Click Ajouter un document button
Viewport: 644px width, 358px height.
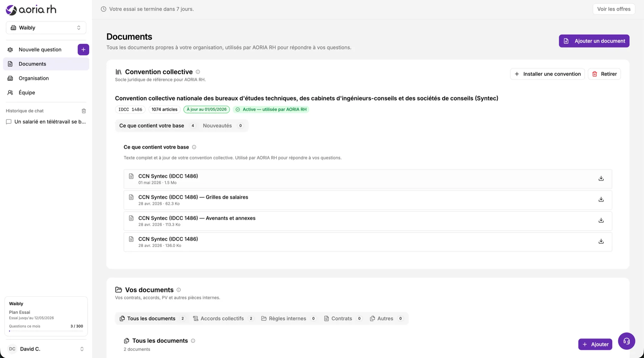coord(594,41)
